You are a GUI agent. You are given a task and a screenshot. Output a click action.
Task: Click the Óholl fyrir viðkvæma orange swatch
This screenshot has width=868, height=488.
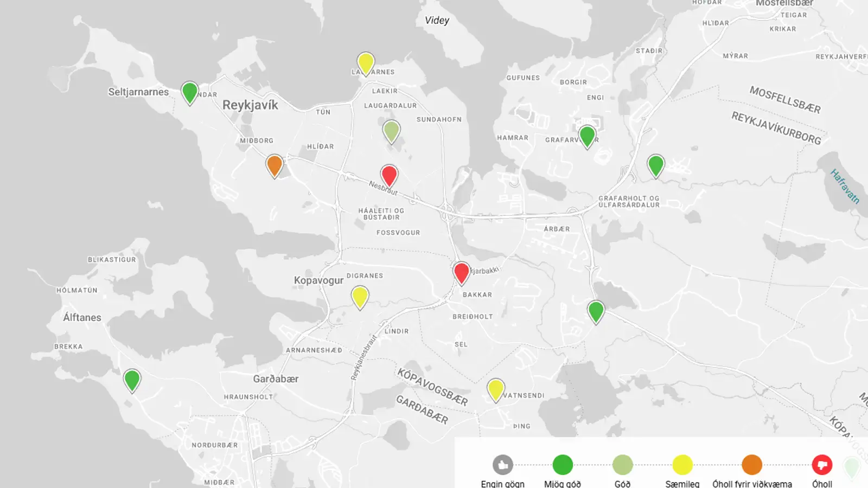(x=753, y=465)
